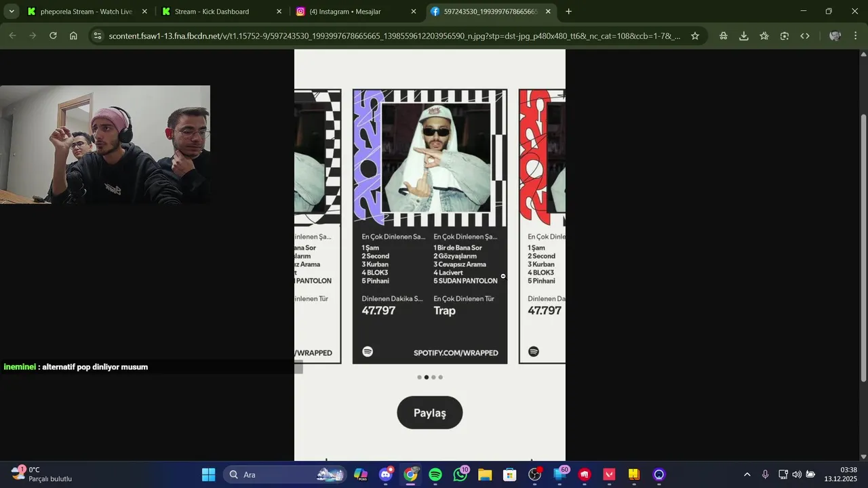Click the center card's "4 Lacivert" song entry
Image resolution: width=868 pixels, height=488 pixels.
448,272
